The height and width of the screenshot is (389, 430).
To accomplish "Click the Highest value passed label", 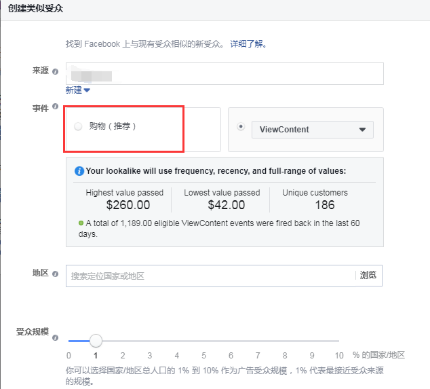I will 125,193.
